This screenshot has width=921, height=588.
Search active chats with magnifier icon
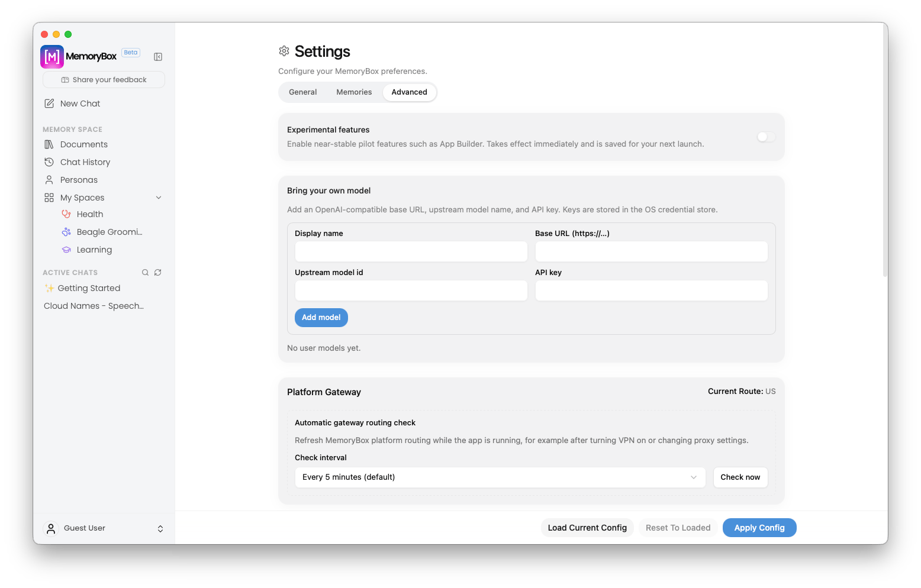pos(145,273)
